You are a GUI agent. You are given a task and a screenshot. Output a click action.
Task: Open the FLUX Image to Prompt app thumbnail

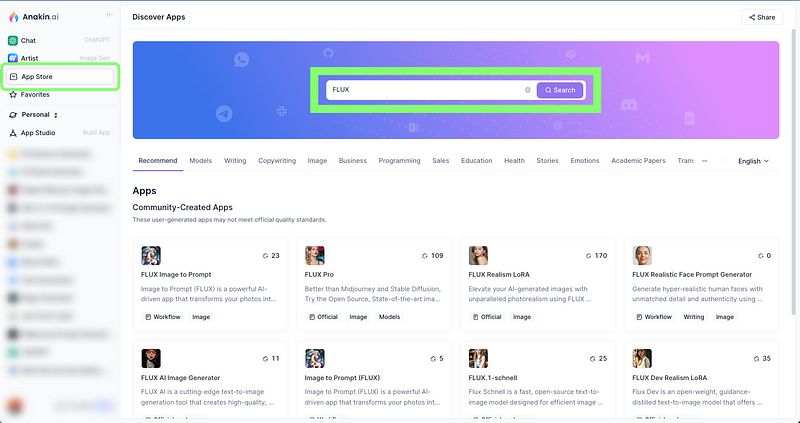pos(151,256)
